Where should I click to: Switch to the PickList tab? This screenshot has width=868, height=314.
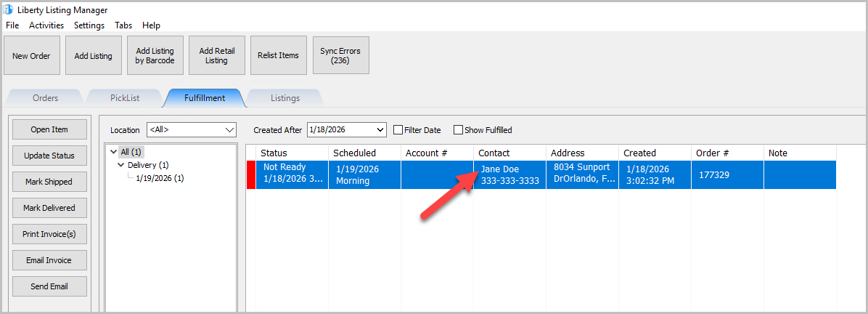coord(125,98)
